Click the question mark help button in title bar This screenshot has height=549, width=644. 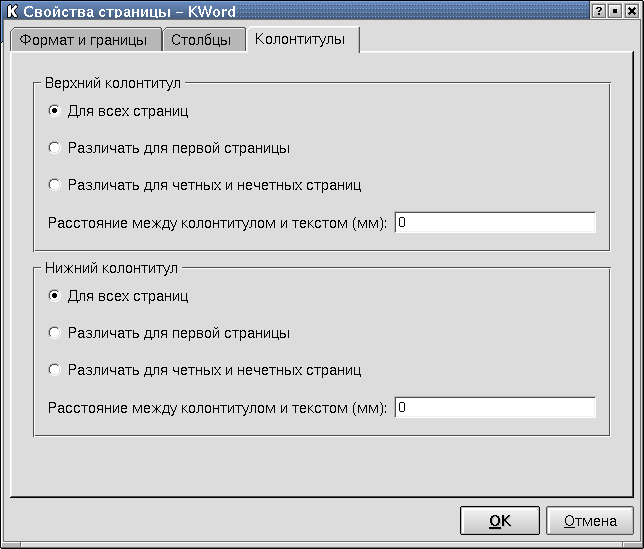[598, 11]
